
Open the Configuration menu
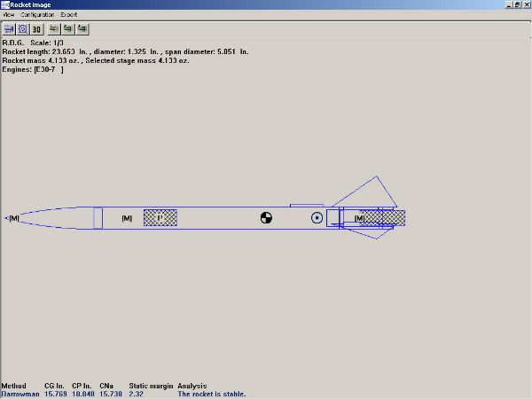pyautogui.click(x=37, y=15)
